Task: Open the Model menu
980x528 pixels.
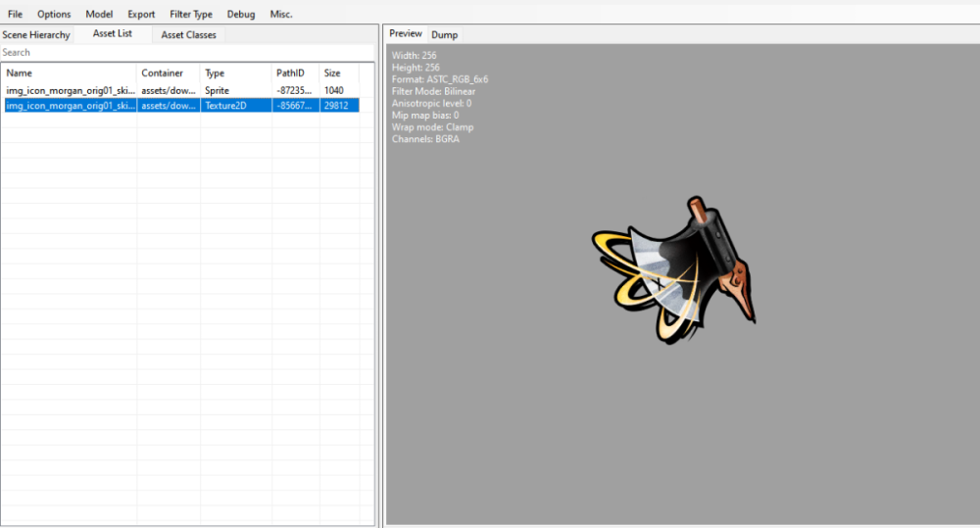Action: 99,15
